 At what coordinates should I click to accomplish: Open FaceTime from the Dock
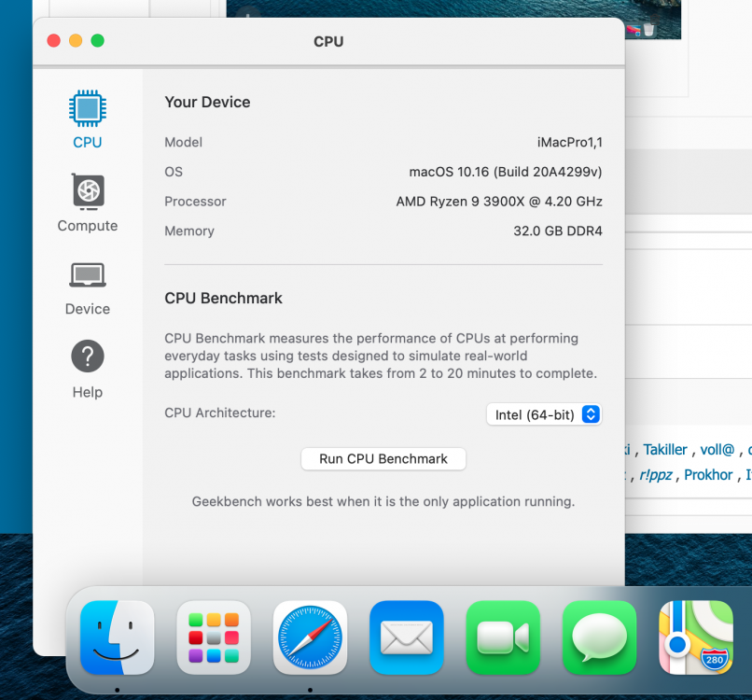(x=503, y=637)
